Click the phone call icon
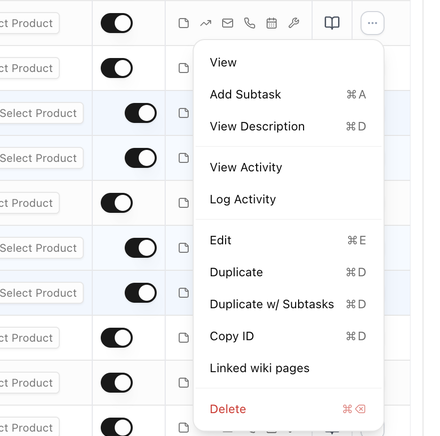The width and height of the screenshot is (440, 436). (249, 23)
